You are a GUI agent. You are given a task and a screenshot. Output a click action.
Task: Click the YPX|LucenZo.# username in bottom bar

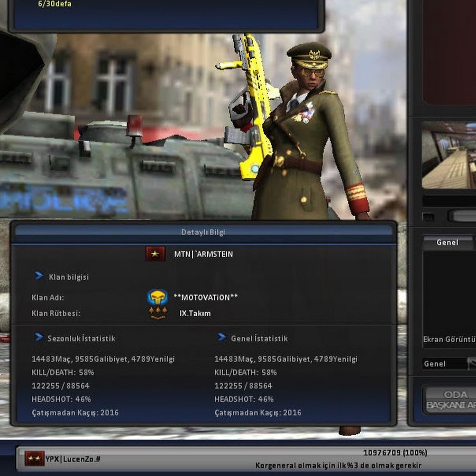coord(73,459)
